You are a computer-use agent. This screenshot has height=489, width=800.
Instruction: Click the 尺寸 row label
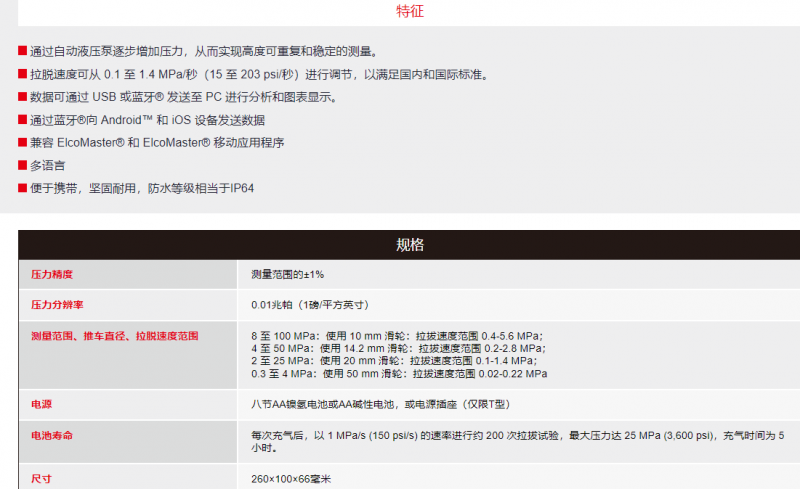(41, 478)
